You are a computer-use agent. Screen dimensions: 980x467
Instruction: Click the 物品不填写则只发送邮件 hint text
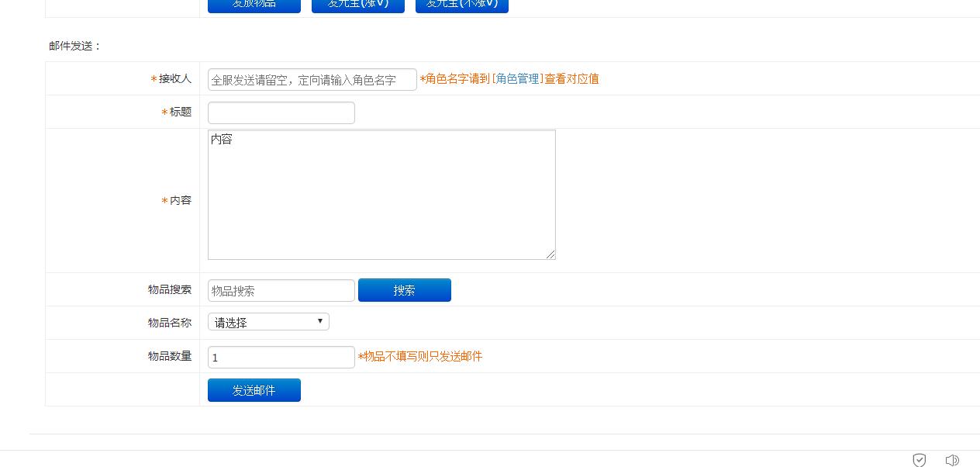pos(421,357)
